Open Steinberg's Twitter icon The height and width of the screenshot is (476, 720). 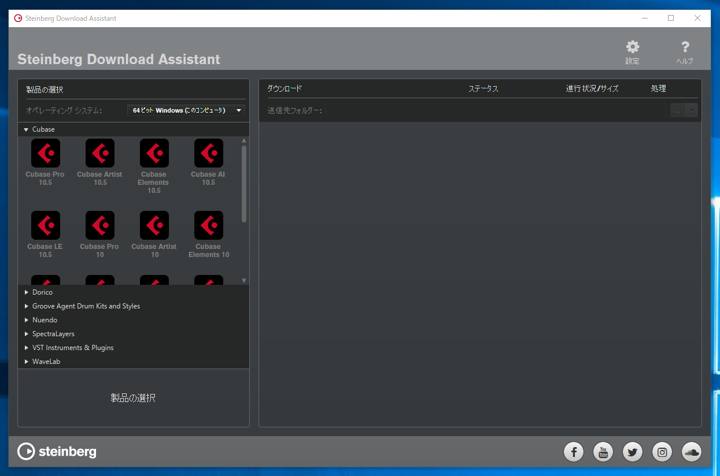pyautogui.click(x=632, y=452)
